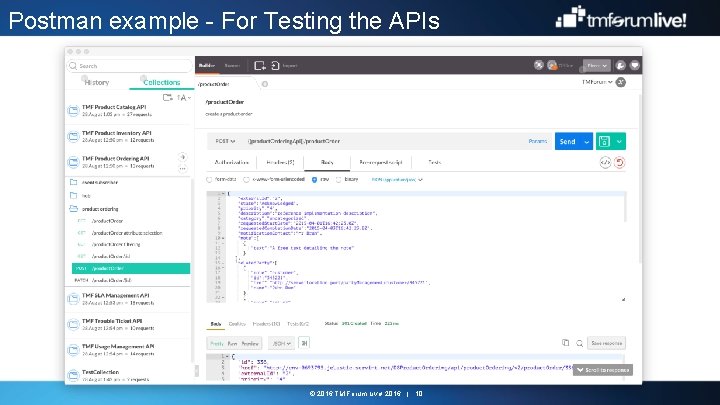The width and height of the screenshot is (720, 405).
Task: Open the collections sort order dropdown
Action: (x=184, y=97)
